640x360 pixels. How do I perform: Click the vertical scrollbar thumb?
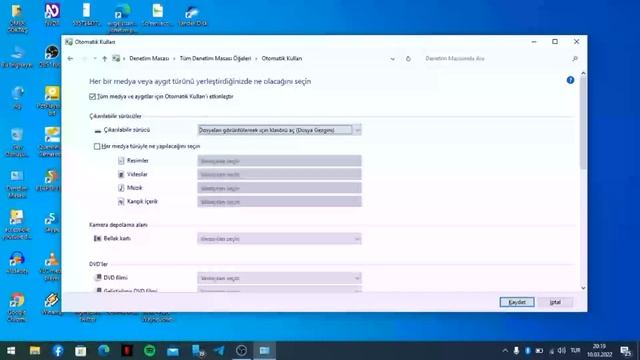[583, 122]
